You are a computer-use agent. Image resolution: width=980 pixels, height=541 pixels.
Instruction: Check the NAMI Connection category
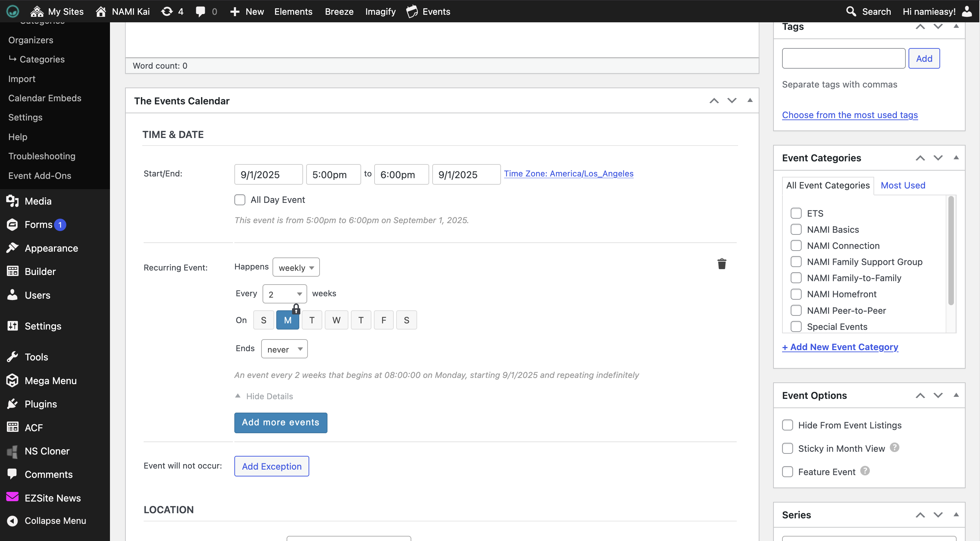(x=796, y=245)
